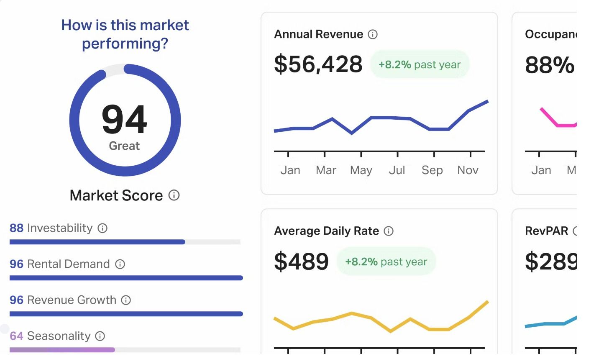The height and width of the screenshot is (364, 604).
Task: Click the Revenue Growth progress bar
Action: [126, 314]
